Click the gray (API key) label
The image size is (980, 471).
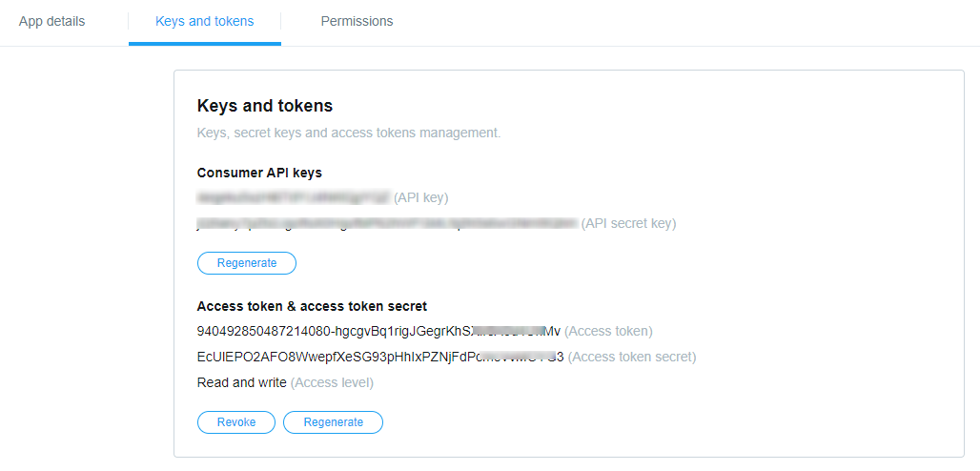pyautogui.click(x=420, y=197)
